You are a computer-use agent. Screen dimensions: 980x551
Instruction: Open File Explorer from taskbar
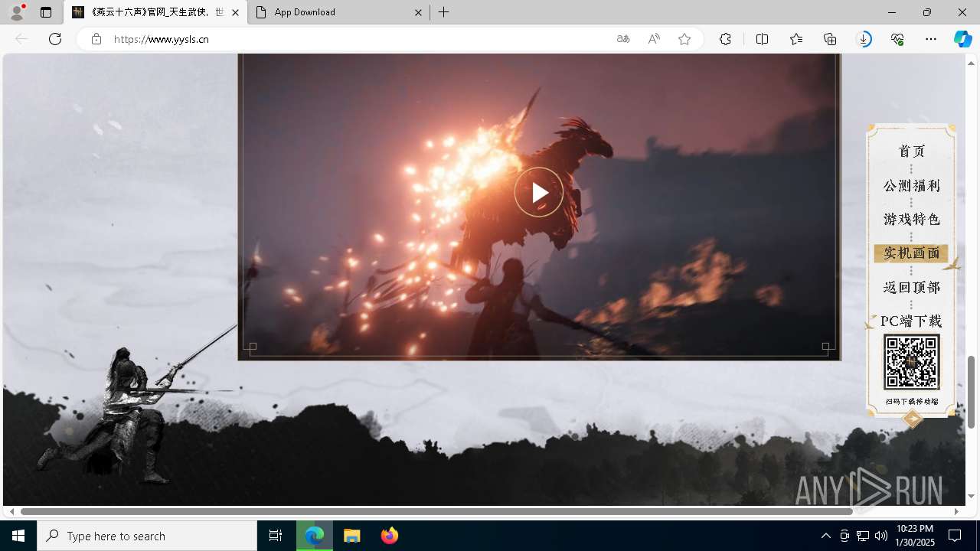tap(352, 536)
